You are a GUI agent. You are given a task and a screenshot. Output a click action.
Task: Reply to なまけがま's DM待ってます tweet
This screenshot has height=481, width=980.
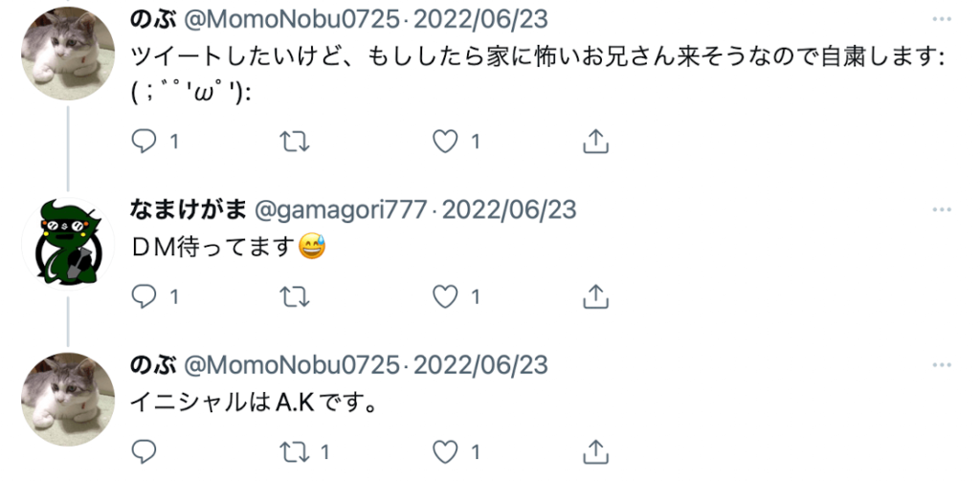(x=145, y=296)
